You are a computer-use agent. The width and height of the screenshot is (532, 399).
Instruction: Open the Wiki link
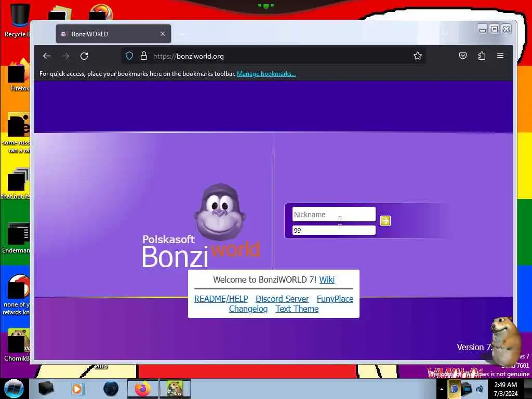(x=327, y=279)
